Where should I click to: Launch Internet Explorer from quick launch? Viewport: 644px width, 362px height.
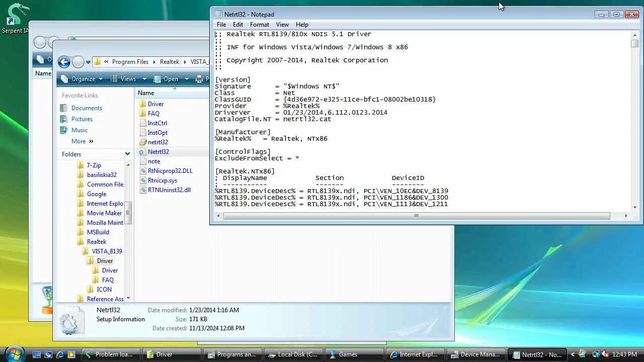(60, 354)
